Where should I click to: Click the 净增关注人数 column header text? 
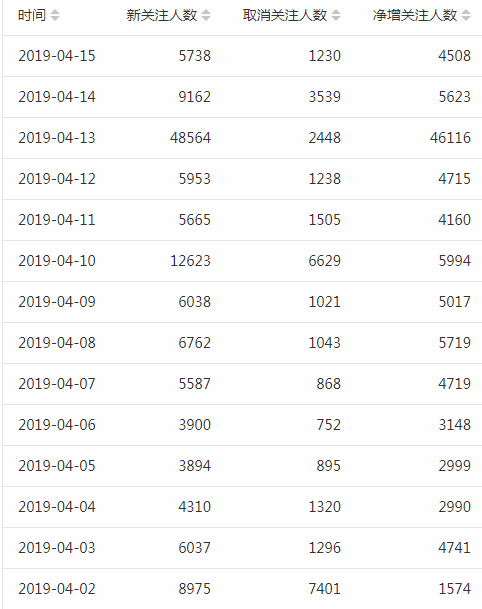coord(415,16)
